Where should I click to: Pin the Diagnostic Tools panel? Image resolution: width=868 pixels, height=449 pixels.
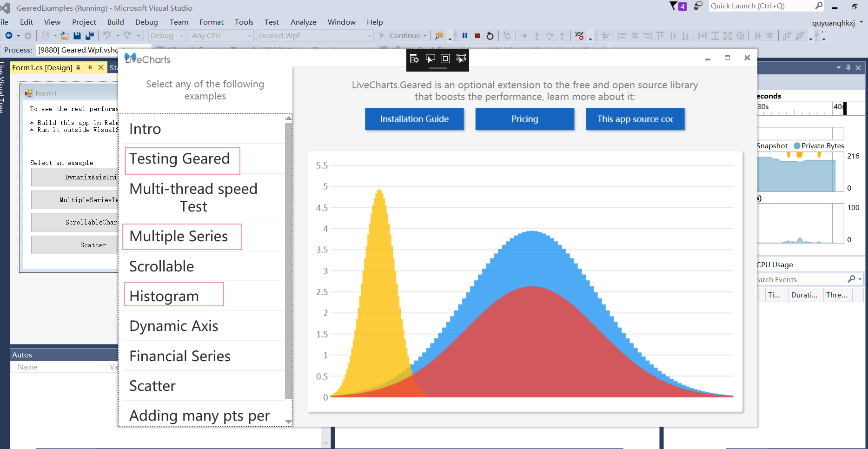coord(848,67)
